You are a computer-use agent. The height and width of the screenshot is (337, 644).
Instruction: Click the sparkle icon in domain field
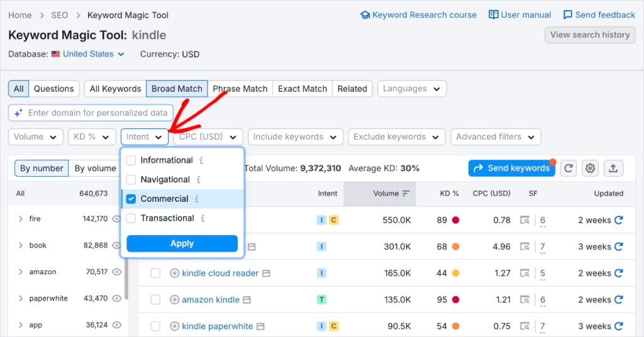(18, 113)
